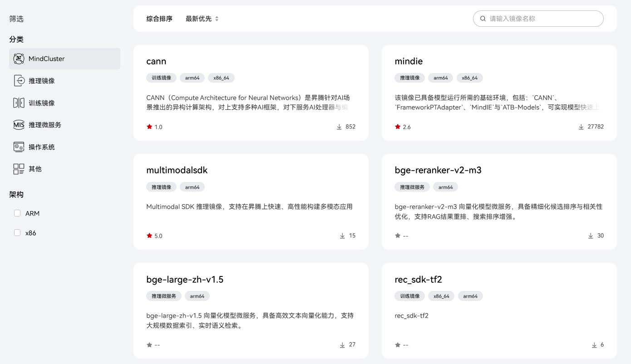Click the 其他 grid icon
631x364 pixels.
click(19, 169)
